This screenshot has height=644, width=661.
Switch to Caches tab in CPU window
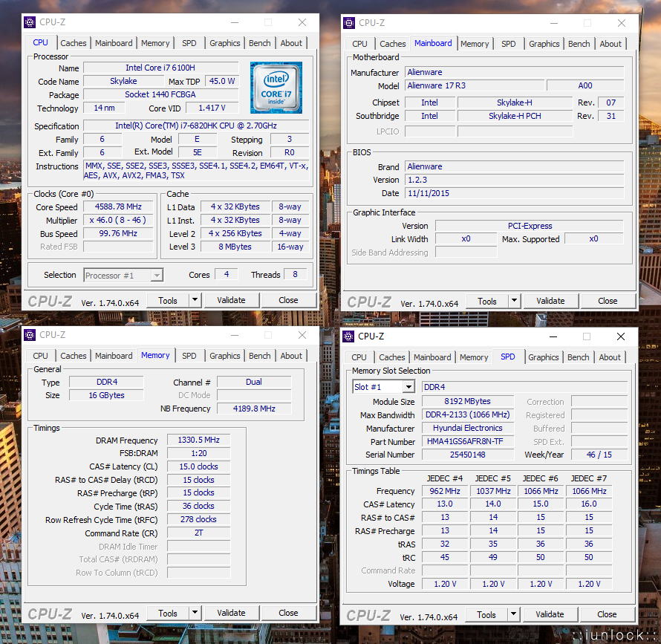coord(74,43)
